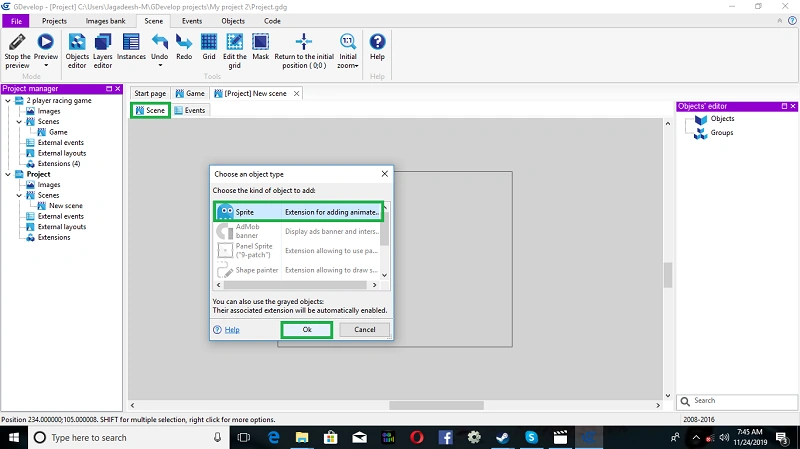Show the Instances list
This screenshot has width=800, height=449.
[x=131, y=42]
